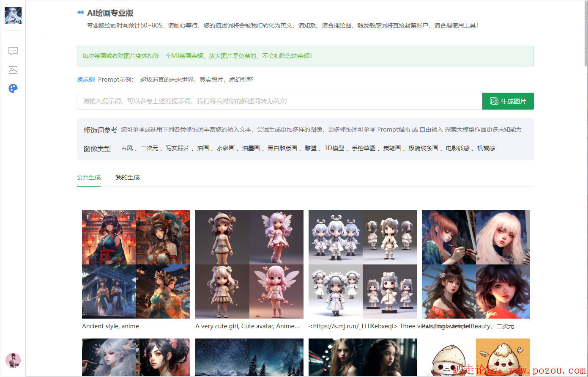
Task: Select the 极简线条画 style keyword
Action: pyautogui.click(x=423, y=148)
